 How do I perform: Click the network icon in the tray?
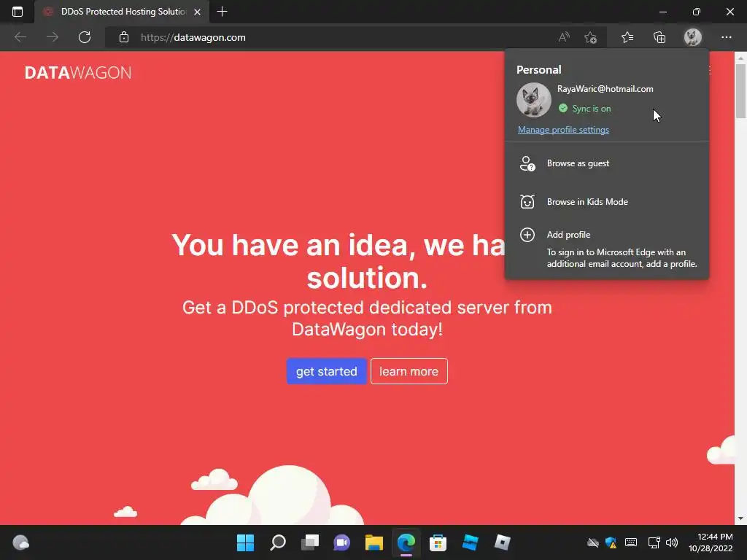pyautogui.click(x=654, y=542)
